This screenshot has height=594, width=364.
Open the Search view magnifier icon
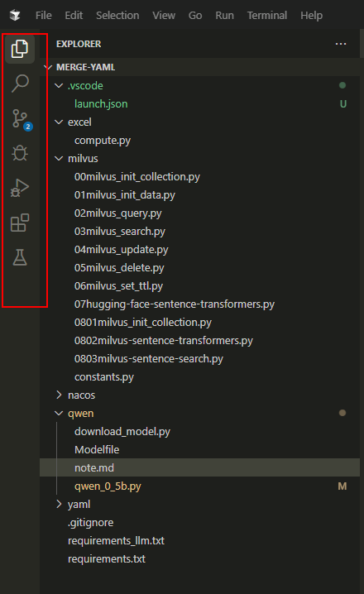click(x=20, y=84)
